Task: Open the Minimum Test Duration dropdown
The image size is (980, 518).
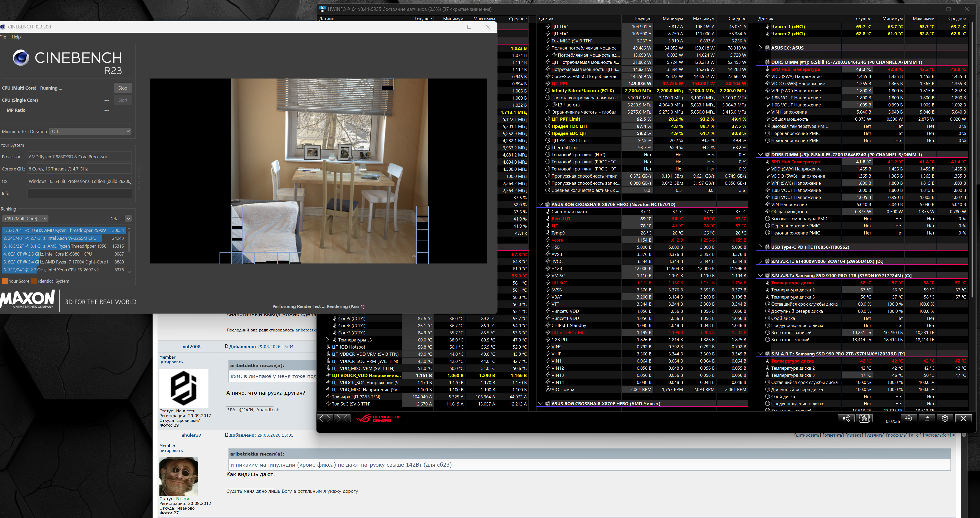Action: 91,131
